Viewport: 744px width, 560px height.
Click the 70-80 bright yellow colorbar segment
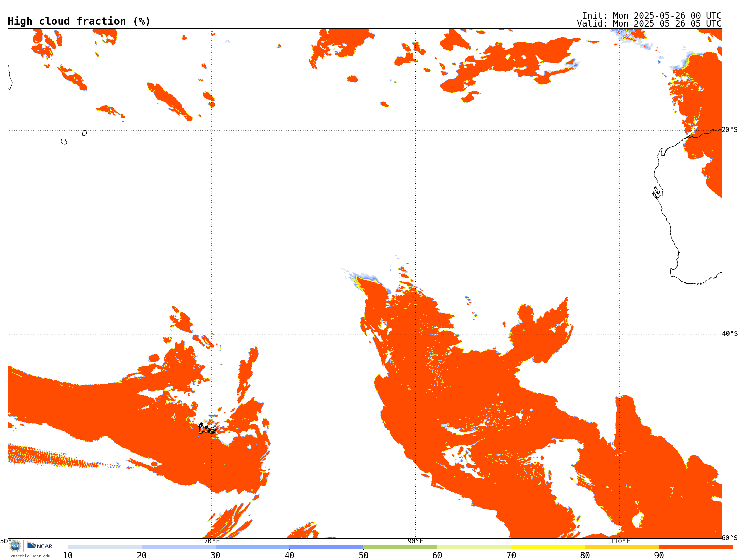[x=548, y=547]
